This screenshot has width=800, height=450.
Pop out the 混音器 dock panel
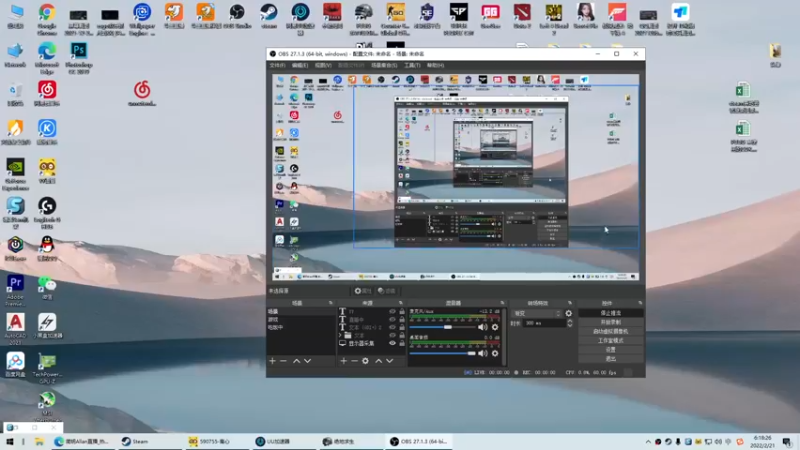(502, 303)
